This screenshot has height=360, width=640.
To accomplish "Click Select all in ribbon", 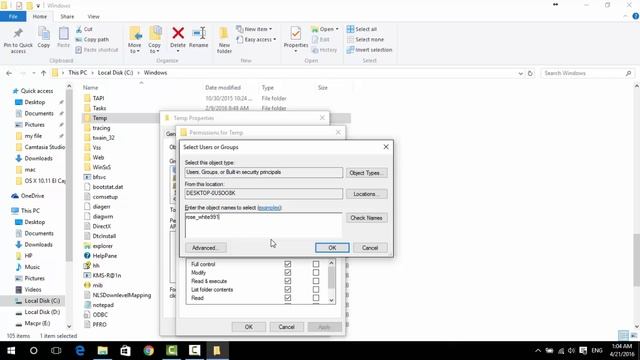I will (362, 29).
